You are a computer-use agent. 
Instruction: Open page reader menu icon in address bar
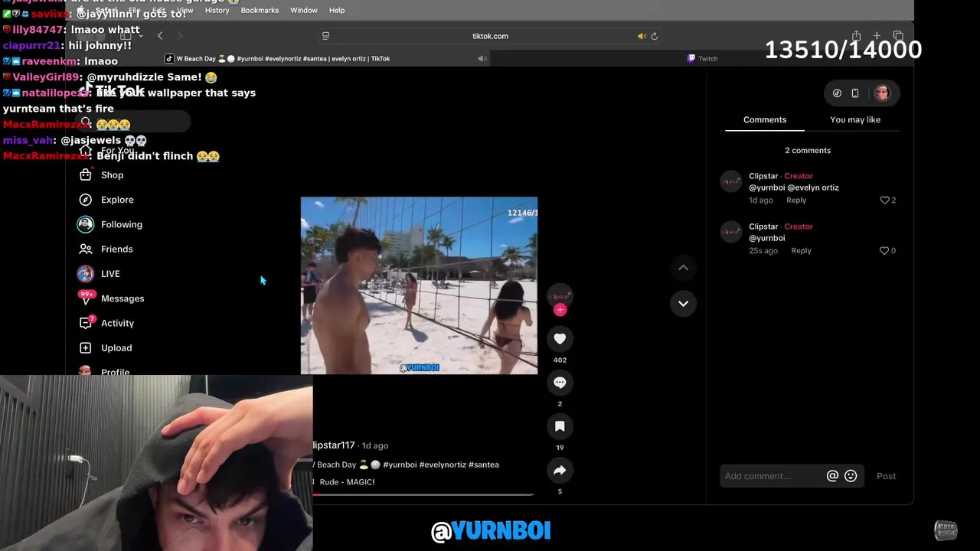click(325, 36)
